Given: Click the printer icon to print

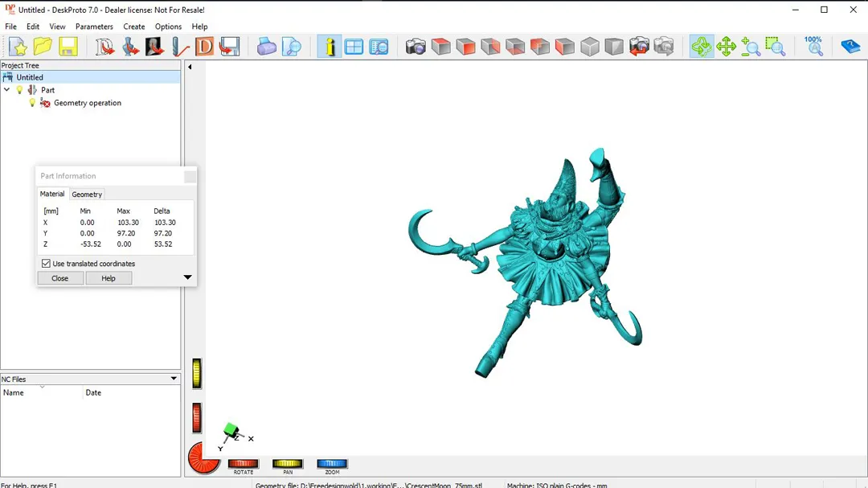Looking at the screenshot, I should (266, 47).
